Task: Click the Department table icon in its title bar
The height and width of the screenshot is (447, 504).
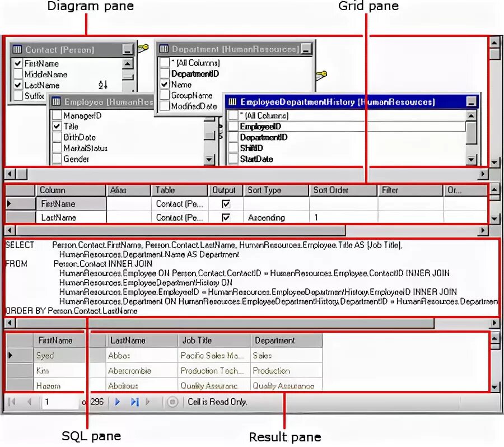Action: coord(164,49)
